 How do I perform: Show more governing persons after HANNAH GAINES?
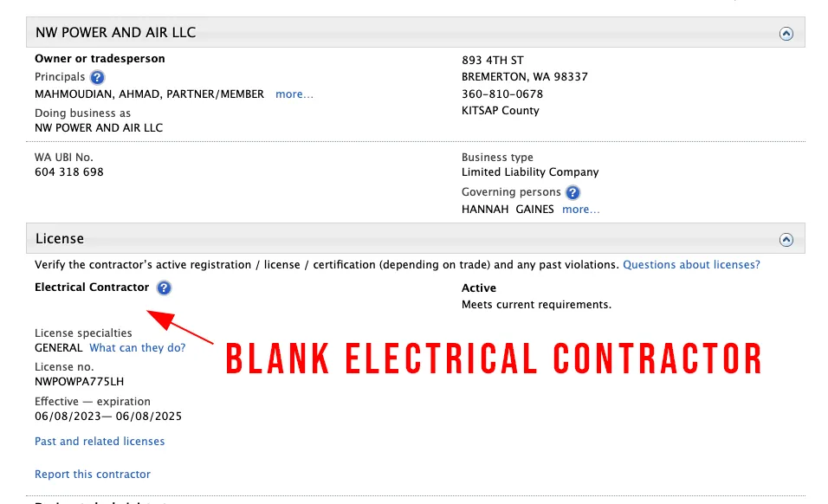point(580,210)
